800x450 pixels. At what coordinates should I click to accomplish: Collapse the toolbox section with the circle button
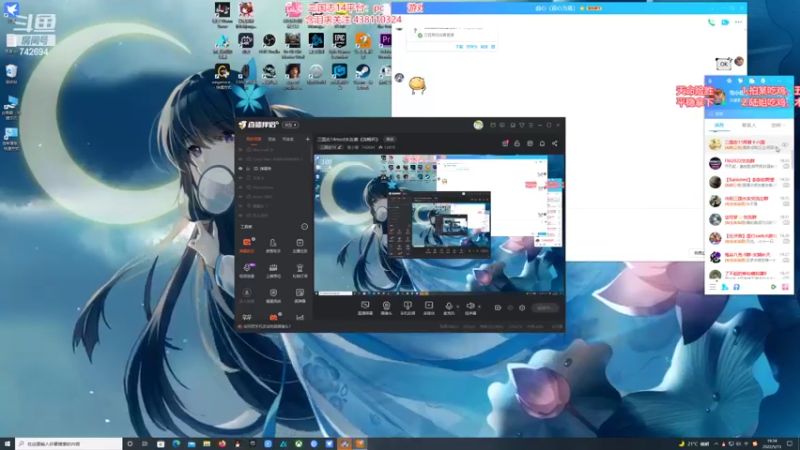point(305,227)
